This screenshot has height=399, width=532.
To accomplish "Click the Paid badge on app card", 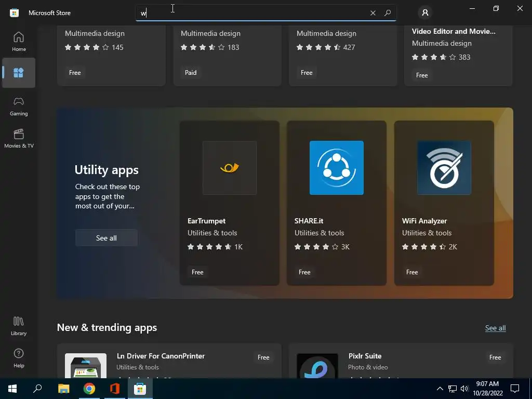I will (191, 73).
